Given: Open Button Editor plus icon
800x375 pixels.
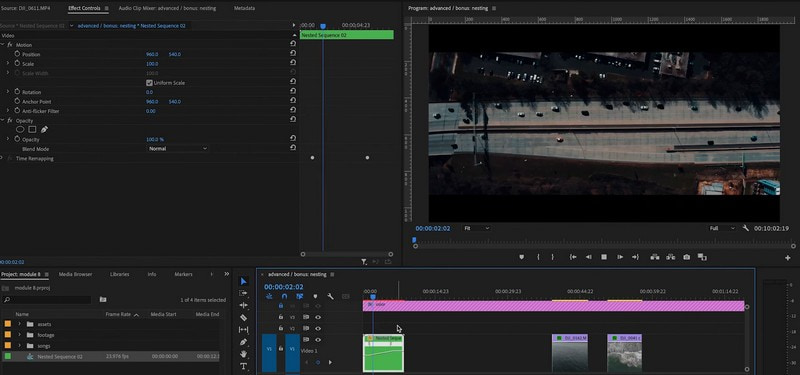Looking at the screenshot, I should click(x=788, y=258).
